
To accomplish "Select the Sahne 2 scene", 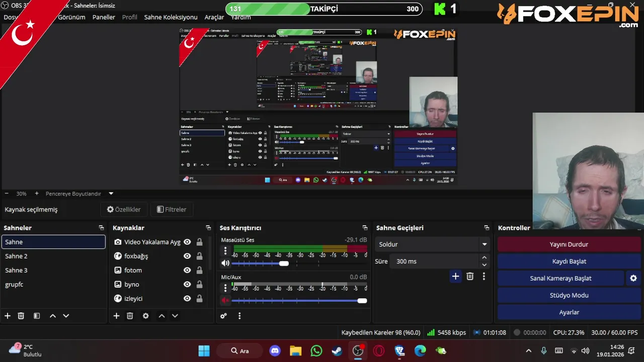I will [53, 256].
